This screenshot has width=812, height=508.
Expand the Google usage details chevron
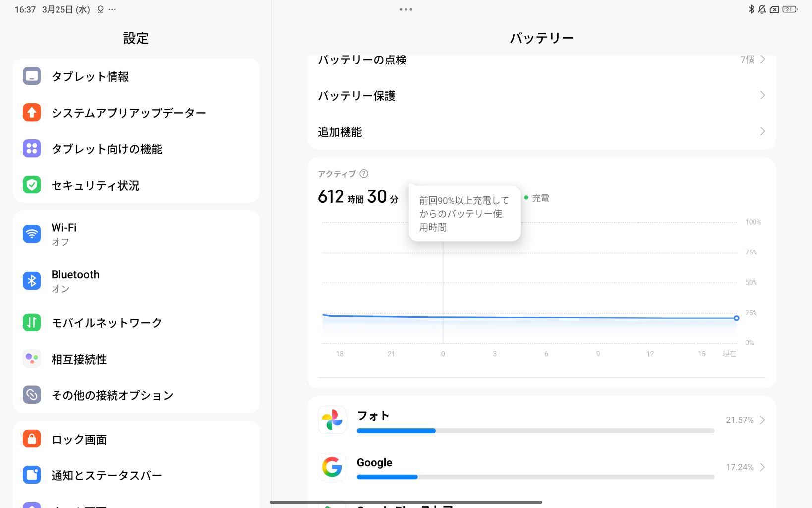coord(762,467)
